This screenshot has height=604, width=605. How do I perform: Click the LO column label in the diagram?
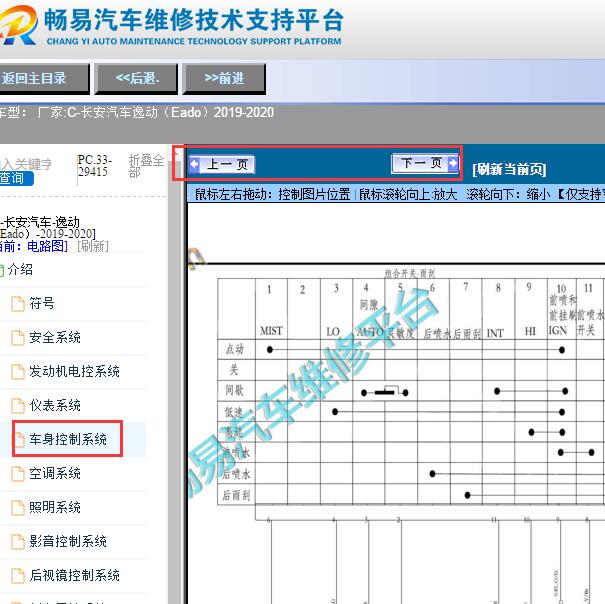click(333, 332)
